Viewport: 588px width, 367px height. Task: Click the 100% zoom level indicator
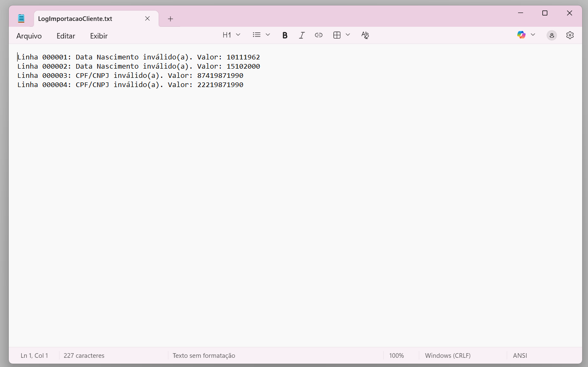point(397,356)
